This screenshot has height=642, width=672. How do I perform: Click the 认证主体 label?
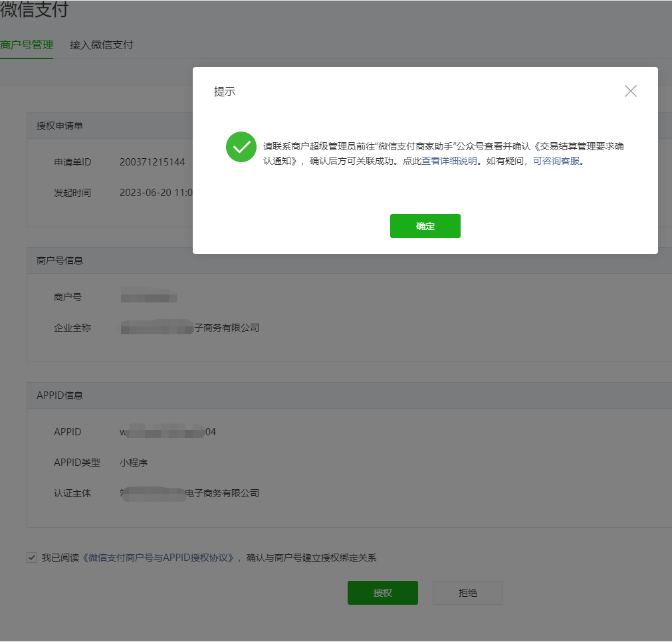click(72, 493)
